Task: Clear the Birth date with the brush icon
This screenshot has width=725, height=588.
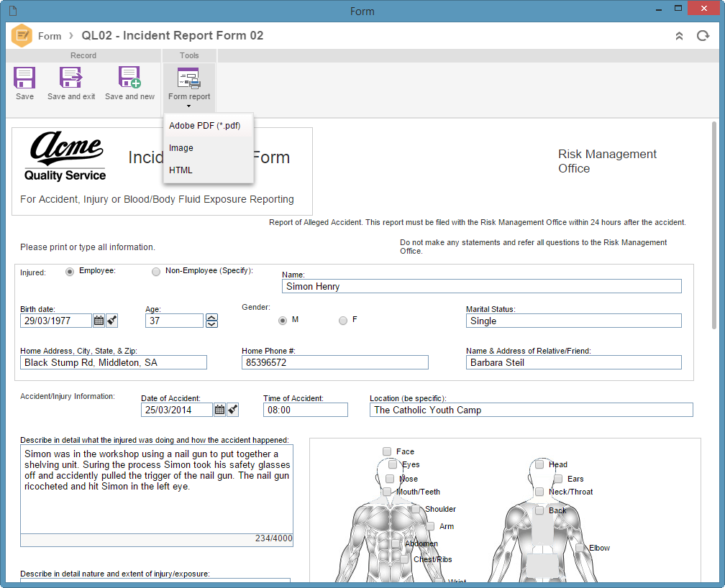Action: click(112, 321)
